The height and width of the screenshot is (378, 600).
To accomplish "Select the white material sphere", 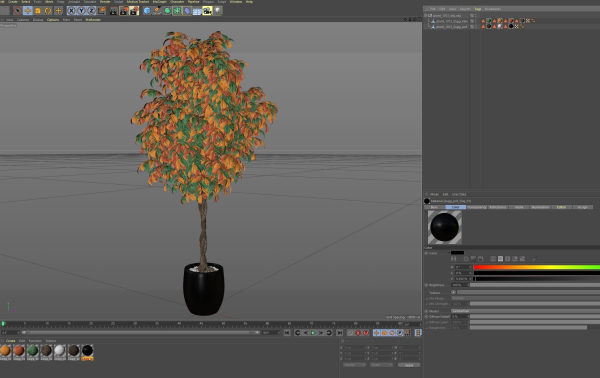I will [x=60, y=350].
